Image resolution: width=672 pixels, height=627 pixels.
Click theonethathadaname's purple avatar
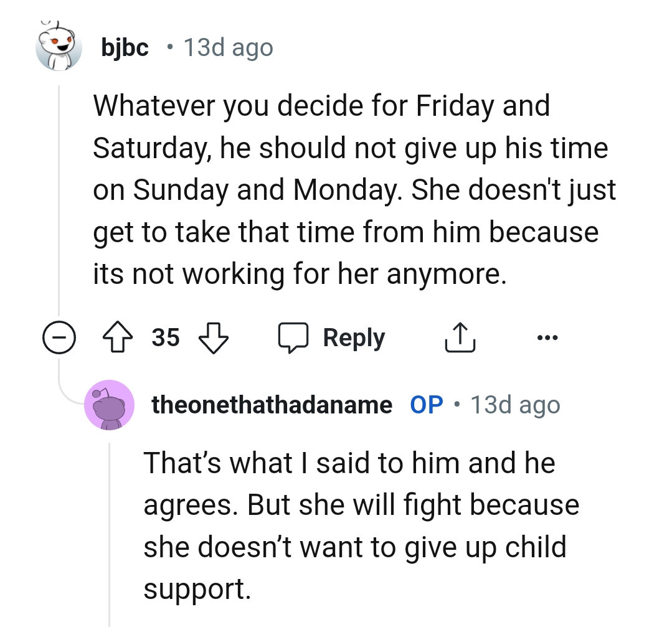point(110,405)
